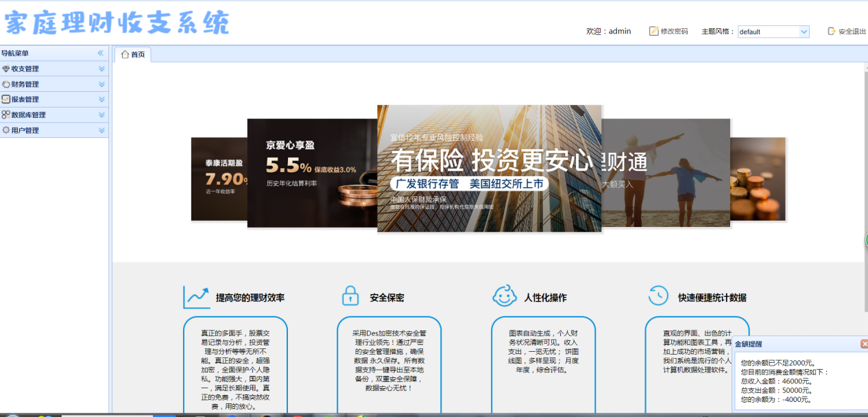
Task: Select the 泰康活期盈 7.90% carousel slide
Action: coord(219,179)
